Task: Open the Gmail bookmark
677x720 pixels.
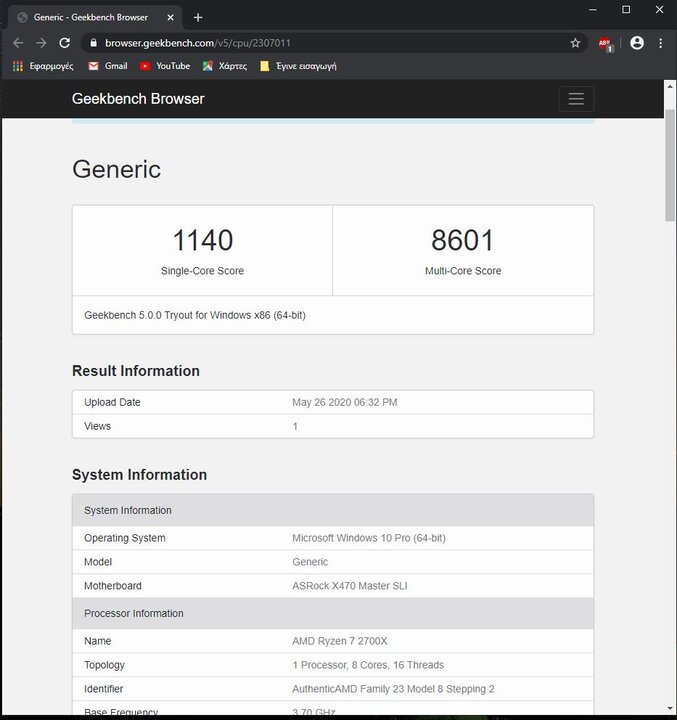Action: (x=108, y=66)
